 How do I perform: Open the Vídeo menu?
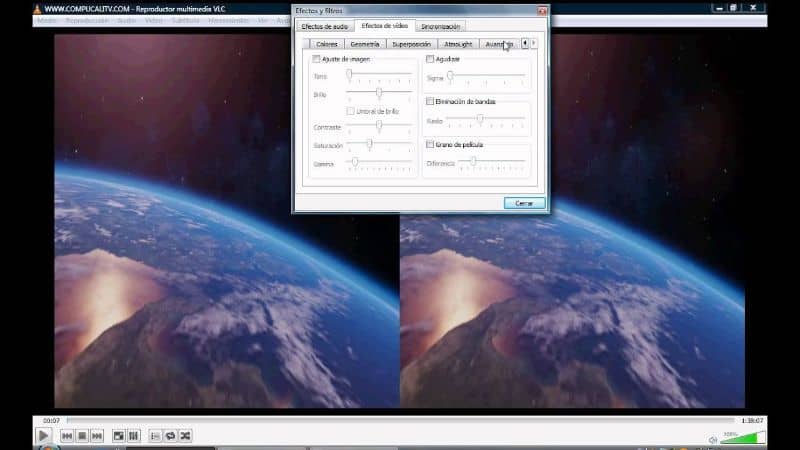pos(154,20)
